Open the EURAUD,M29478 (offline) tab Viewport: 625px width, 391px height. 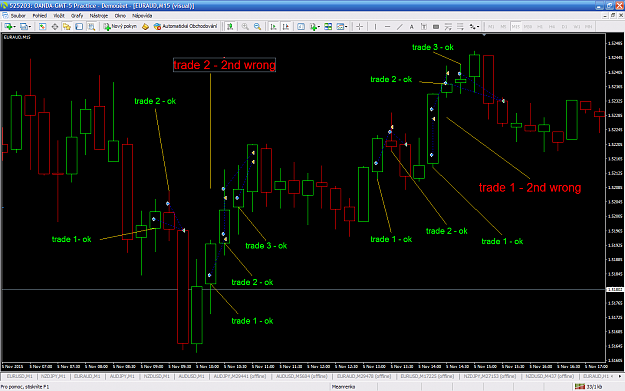coord(364,376)
